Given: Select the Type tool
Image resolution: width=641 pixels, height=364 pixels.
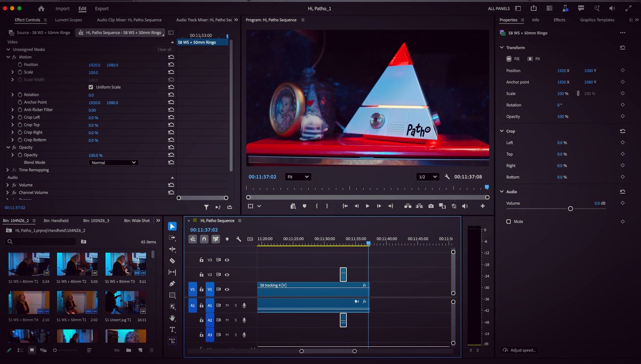Looking at the screenshot, I should tap(172, 329).
